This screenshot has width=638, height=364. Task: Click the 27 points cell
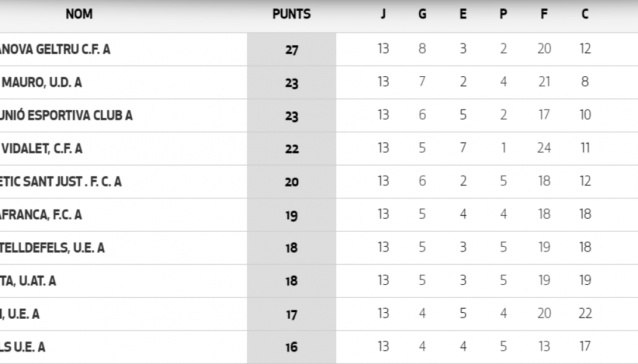(291, 49)
